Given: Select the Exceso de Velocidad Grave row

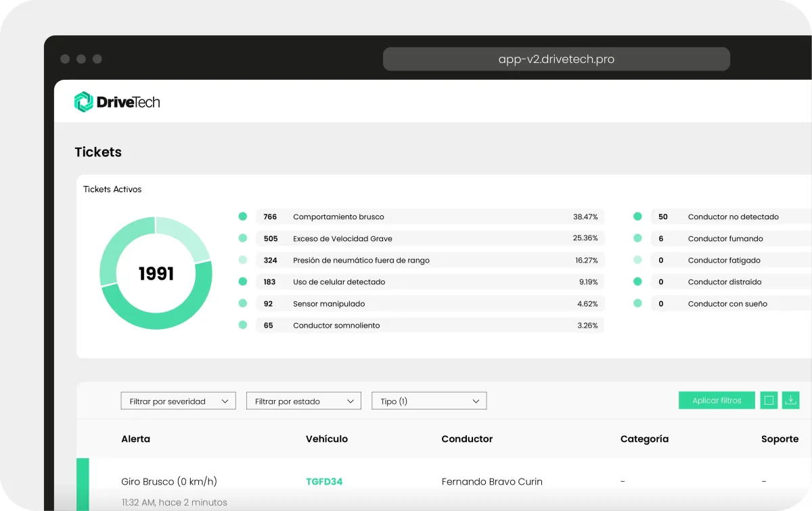Looking at the screenshot, I should pyautogui.click(x=430, y=238).
